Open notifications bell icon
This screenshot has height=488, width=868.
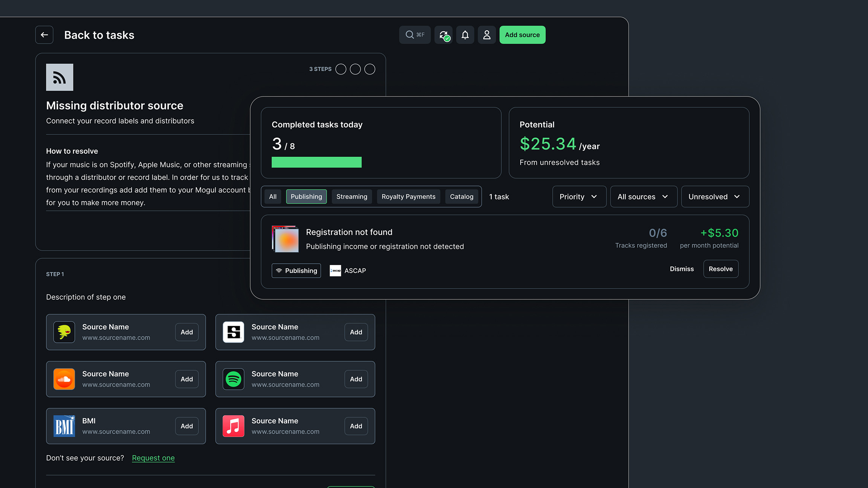click(465, 35)
